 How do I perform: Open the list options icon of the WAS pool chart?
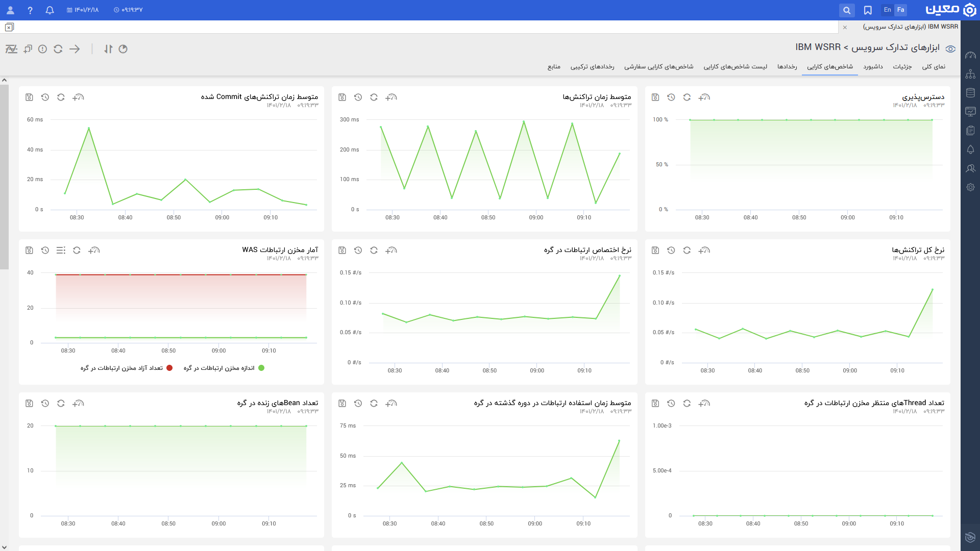coord(61,250)
